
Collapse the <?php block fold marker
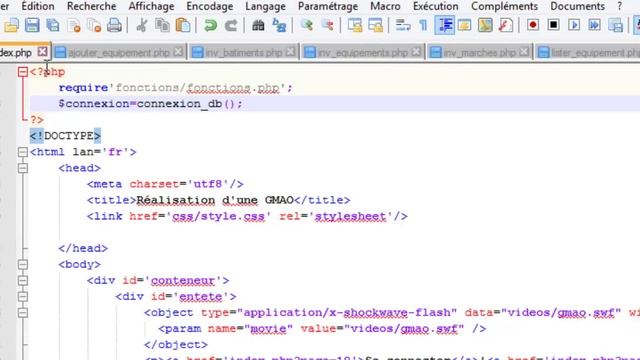(23, 72)
